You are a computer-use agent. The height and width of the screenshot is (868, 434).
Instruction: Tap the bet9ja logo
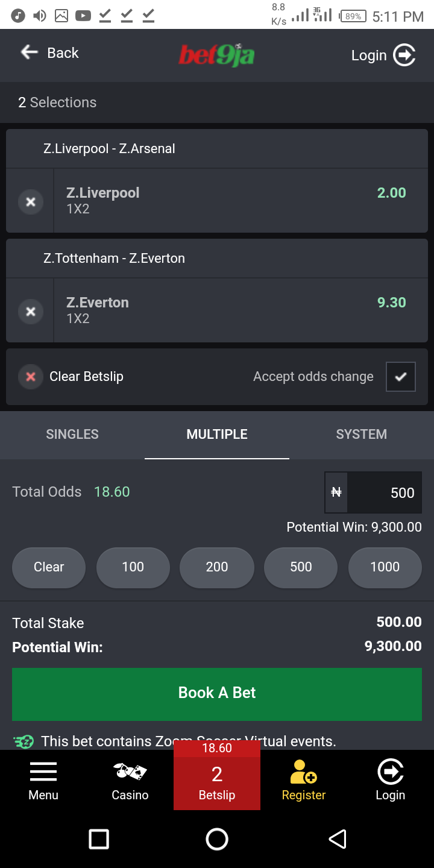click(x=216, y=55)
